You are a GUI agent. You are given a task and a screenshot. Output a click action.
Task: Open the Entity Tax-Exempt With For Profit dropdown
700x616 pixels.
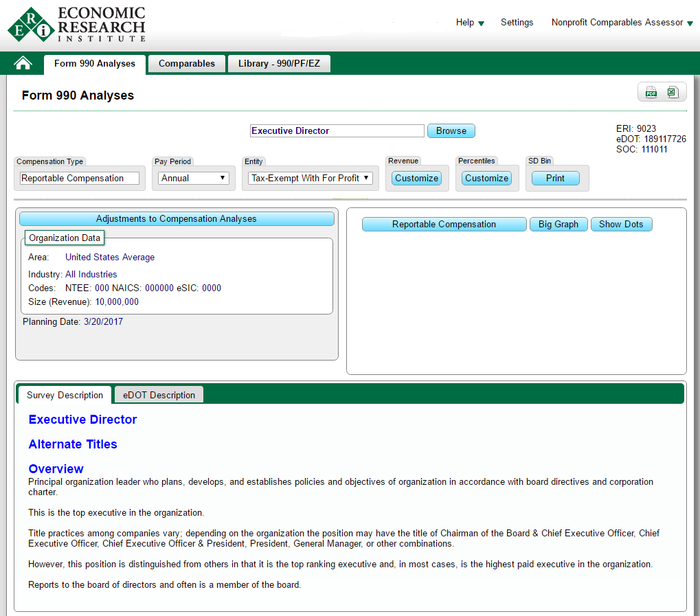(x=311, y=178)
